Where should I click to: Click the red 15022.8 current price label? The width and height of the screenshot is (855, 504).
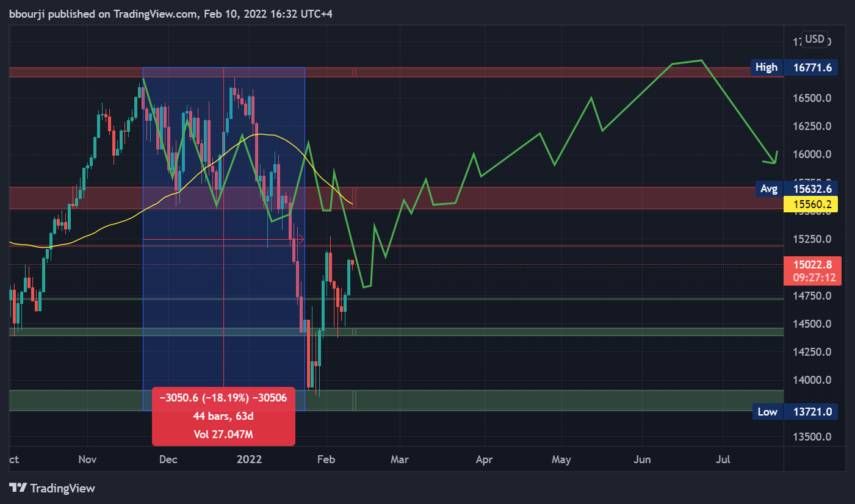point(812,265)
